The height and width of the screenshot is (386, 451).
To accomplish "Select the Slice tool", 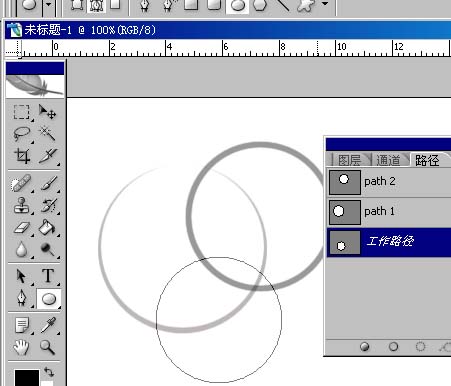I will point(47,156).
